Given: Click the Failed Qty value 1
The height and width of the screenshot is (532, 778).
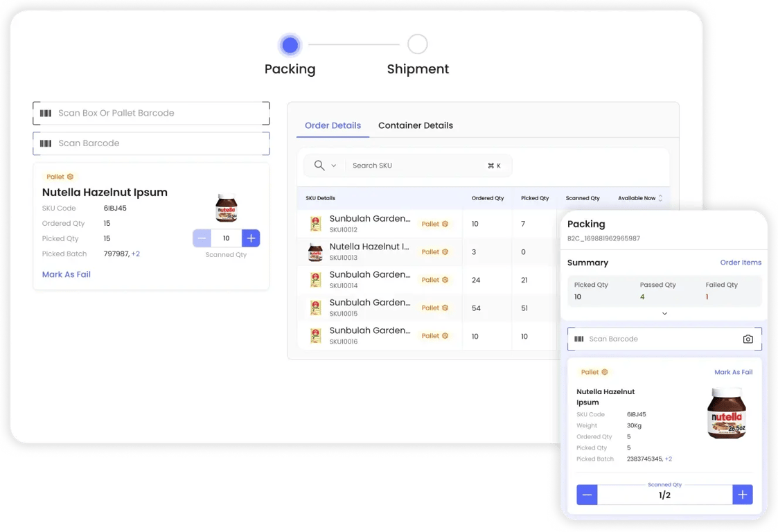Looking at the screenshot, I should (x=707, y=296).
